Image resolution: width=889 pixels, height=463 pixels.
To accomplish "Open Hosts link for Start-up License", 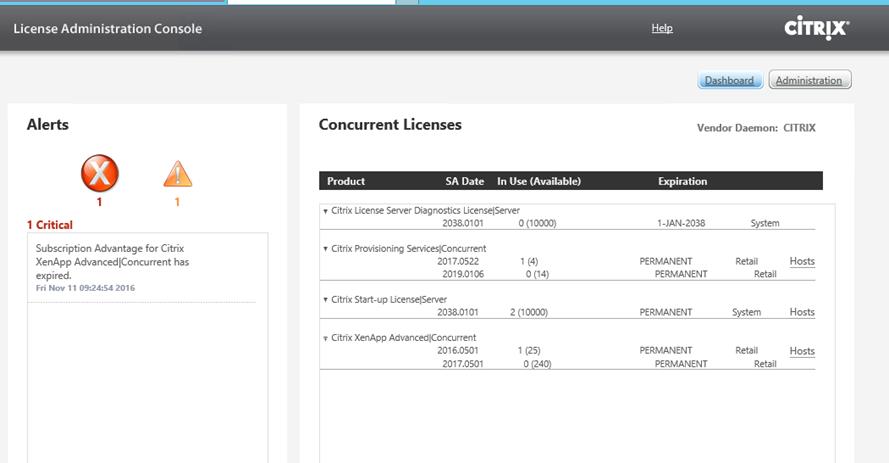I will tap(802, 312).
